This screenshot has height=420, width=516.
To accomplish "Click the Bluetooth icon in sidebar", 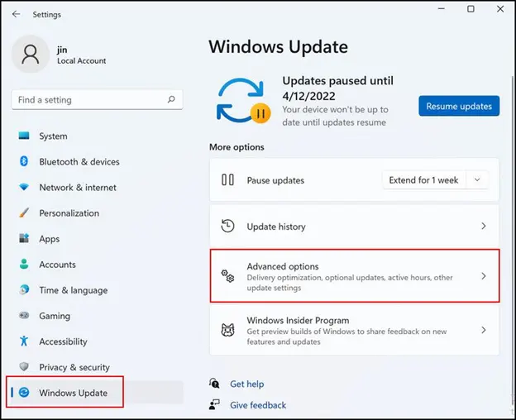I will click(24, 161).
